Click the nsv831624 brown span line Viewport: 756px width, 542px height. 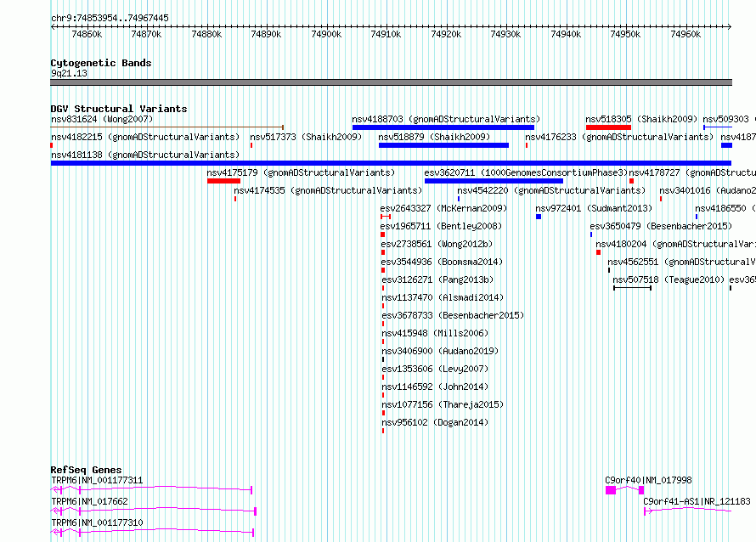pyautogui.click(x=166, y=127)
